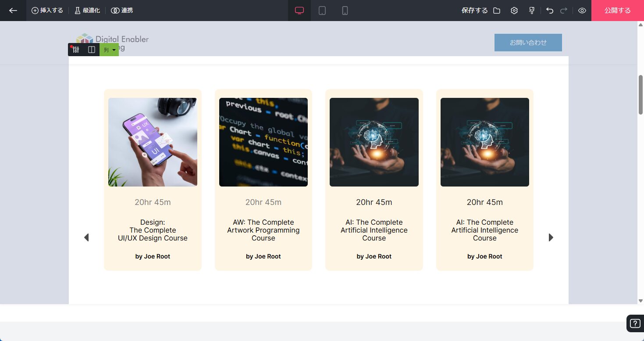Click the 公開する publish button
The width and height of the screenshot is (644, 341).
(x=617, y=11)
